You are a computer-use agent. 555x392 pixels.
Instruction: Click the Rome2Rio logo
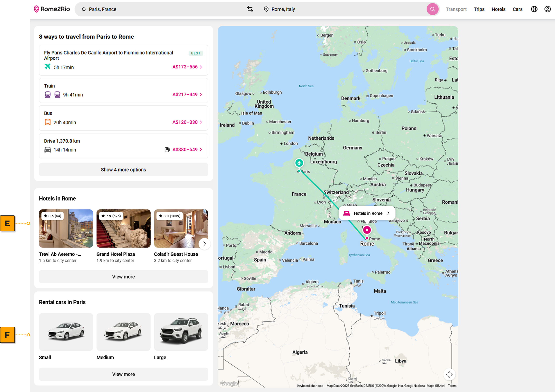point(52,9)
